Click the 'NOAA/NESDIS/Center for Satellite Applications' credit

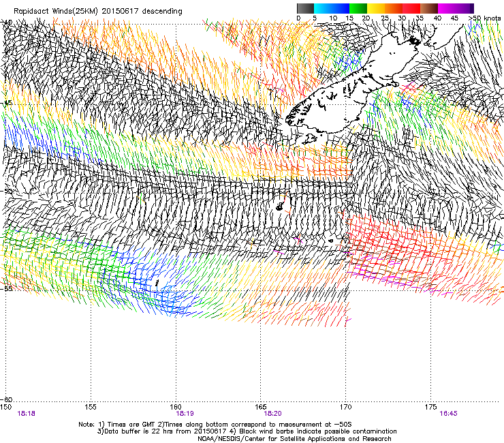pyautogui.click(x=294, y=439)
